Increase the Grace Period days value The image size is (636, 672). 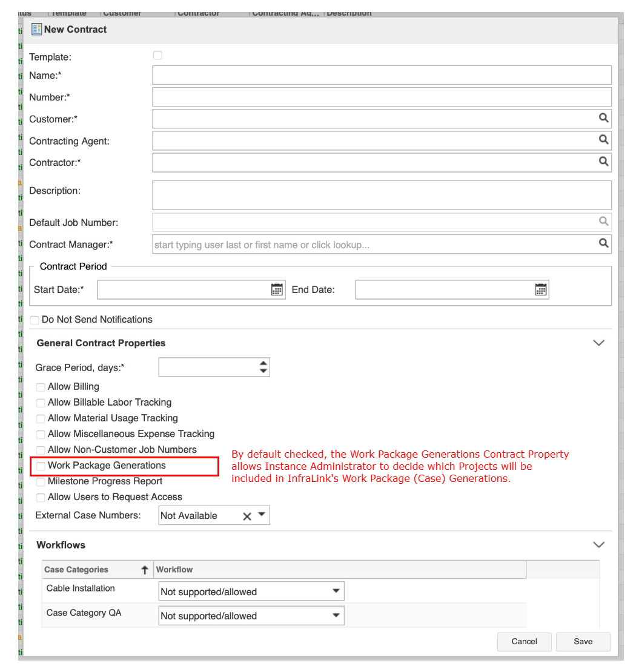[263, 363]
